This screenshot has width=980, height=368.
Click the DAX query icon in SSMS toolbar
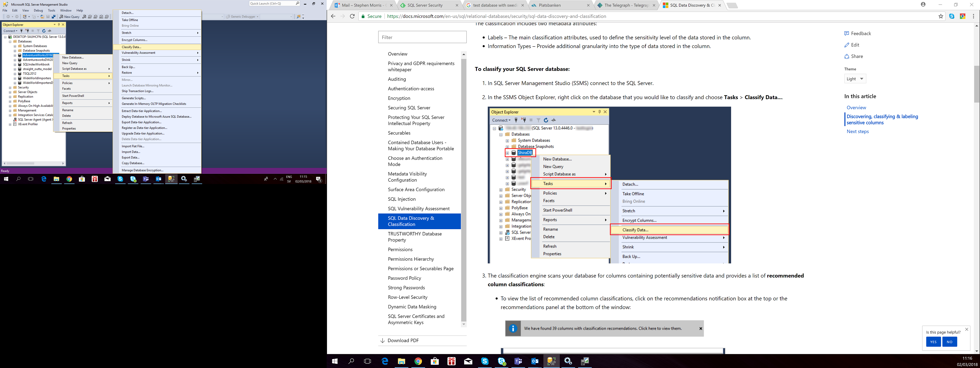point(107,17)
